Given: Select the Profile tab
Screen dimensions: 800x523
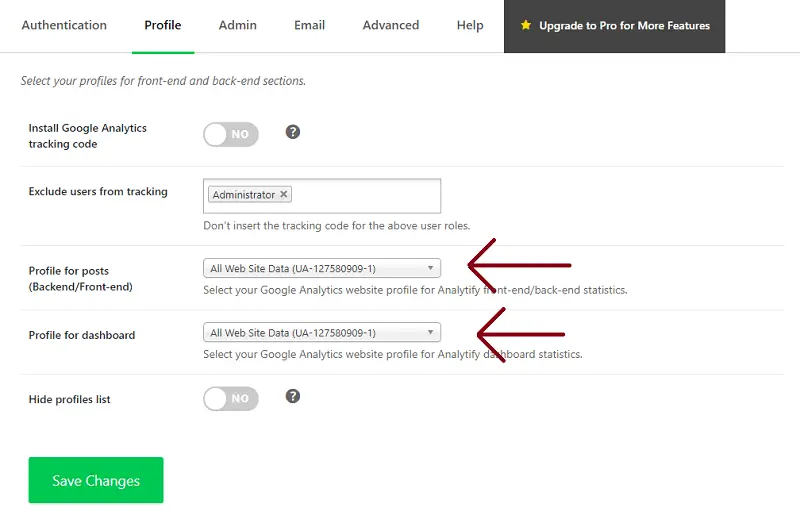Looking at the screenshot, I should pos(163,25).
